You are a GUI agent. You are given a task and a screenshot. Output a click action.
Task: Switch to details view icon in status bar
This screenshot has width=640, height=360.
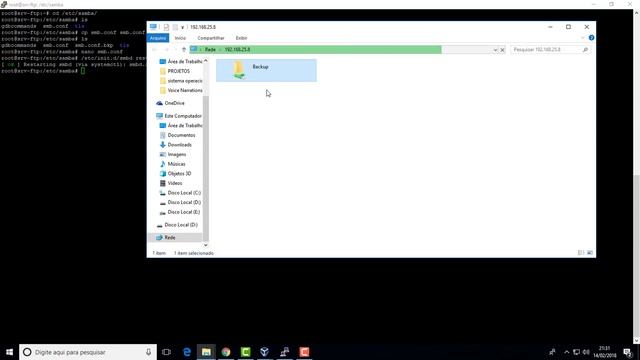click(x=581, y=253)
